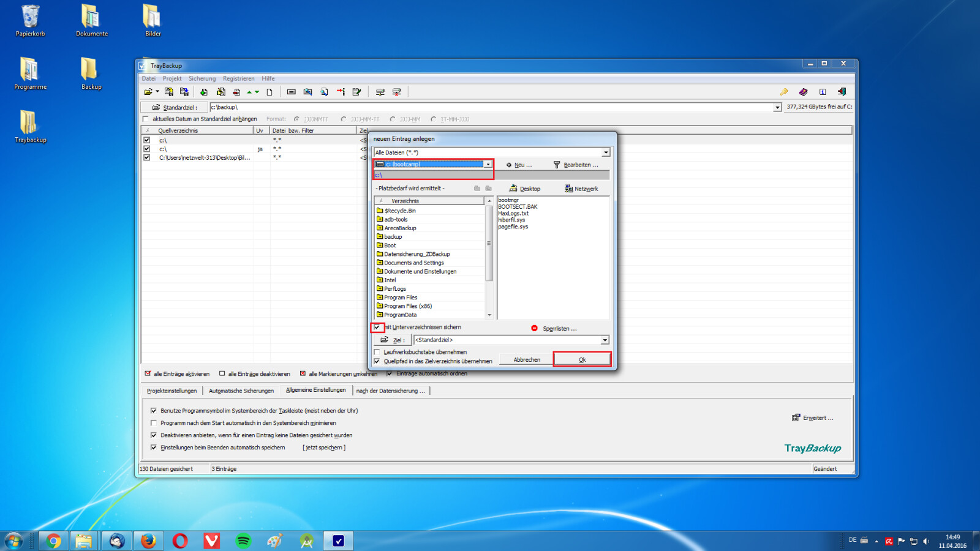Toggle 'mit Unterverzeichnissen sichern' checkbox
980x551 pixels.
[x=377, y=328]
